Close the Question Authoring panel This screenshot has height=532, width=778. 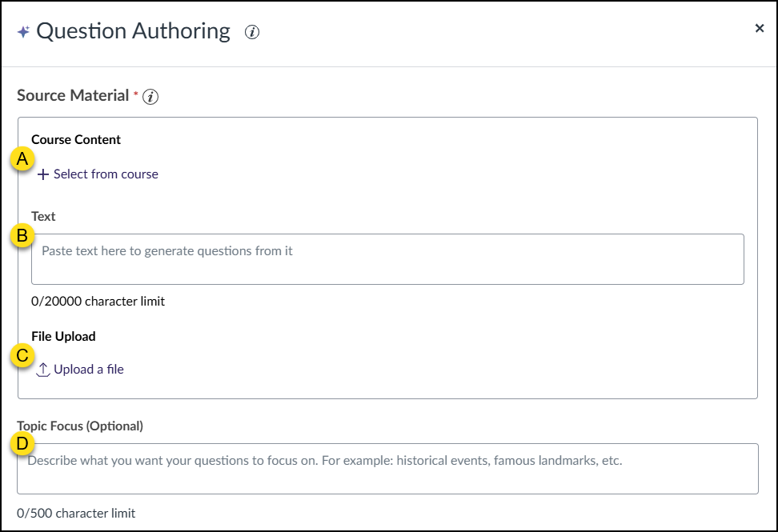[760, 27]
